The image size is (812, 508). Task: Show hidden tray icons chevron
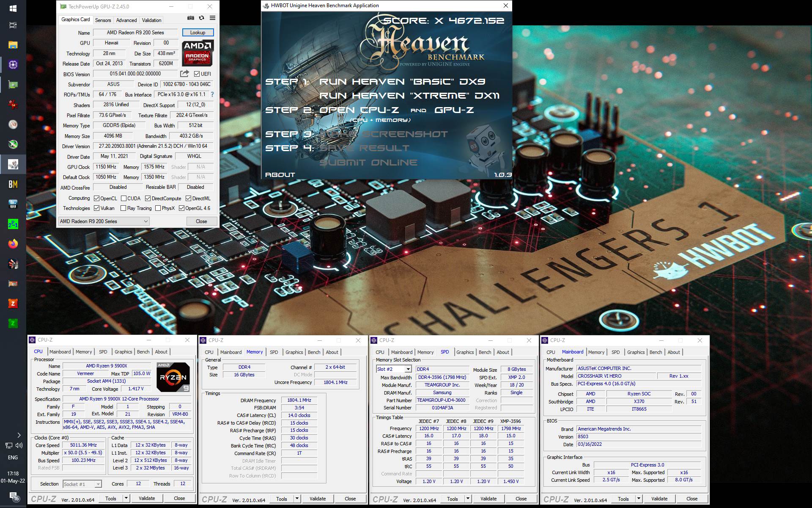pyautogui.click(x=19, y=435)
